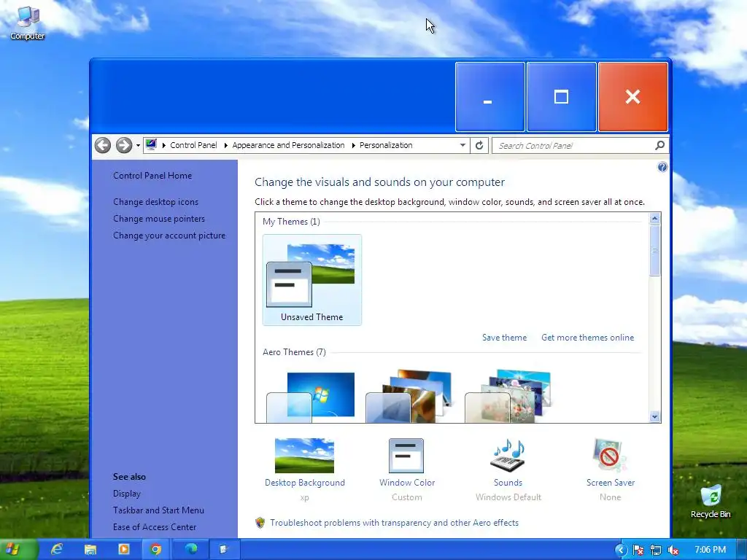Click the themes list scrollbar thumb
Viewport: 747px width, 560px height.
click(654, 250)
